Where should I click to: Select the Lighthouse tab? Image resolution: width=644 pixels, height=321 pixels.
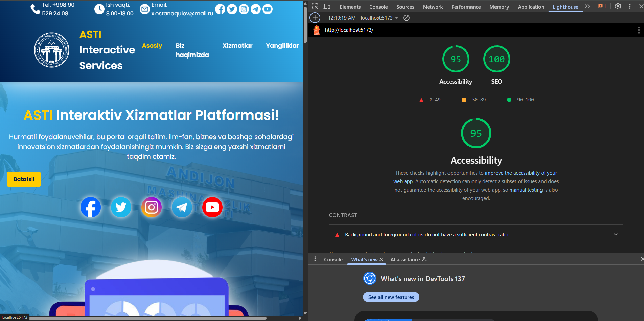(x=566, y=7)
